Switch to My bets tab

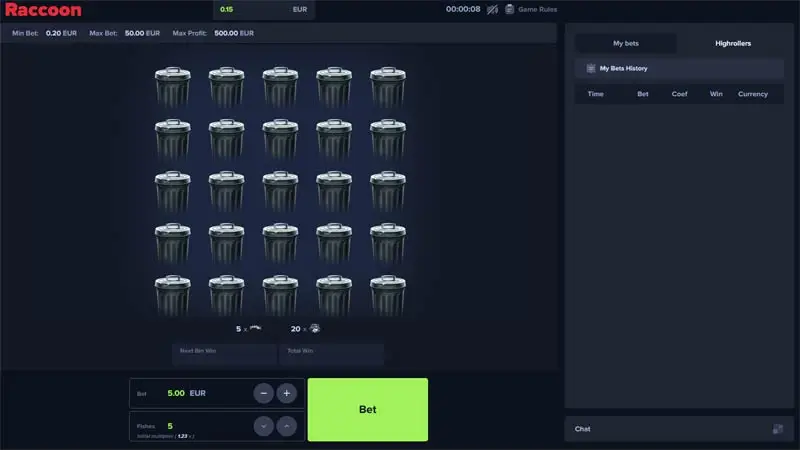pos(626,43)
